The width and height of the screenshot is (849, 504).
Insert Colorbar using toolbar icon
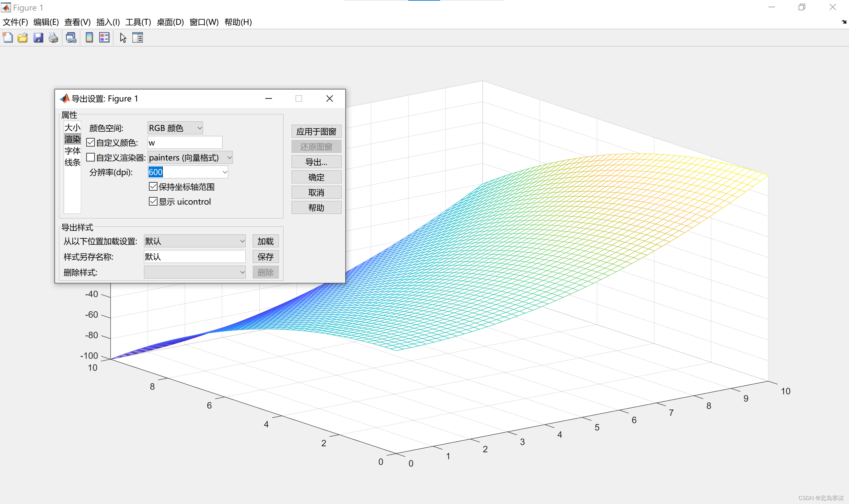(89, 38)
